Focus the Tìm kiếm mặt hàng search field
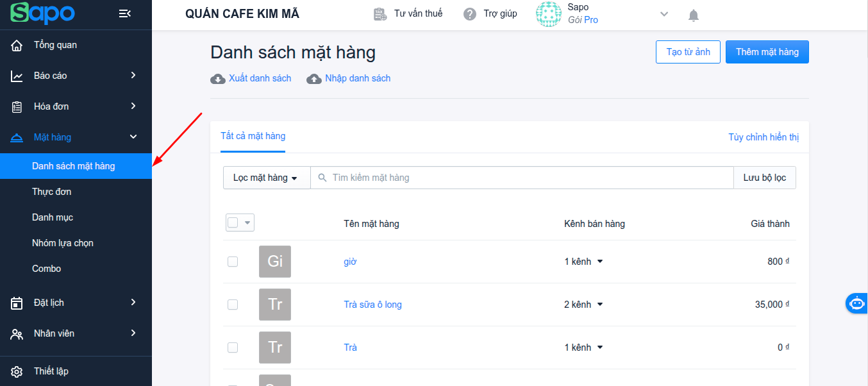 [522, 178]
